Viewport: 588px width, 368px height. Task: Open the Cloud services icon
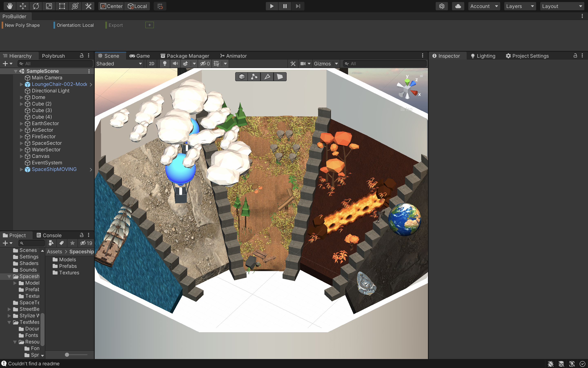458,6
